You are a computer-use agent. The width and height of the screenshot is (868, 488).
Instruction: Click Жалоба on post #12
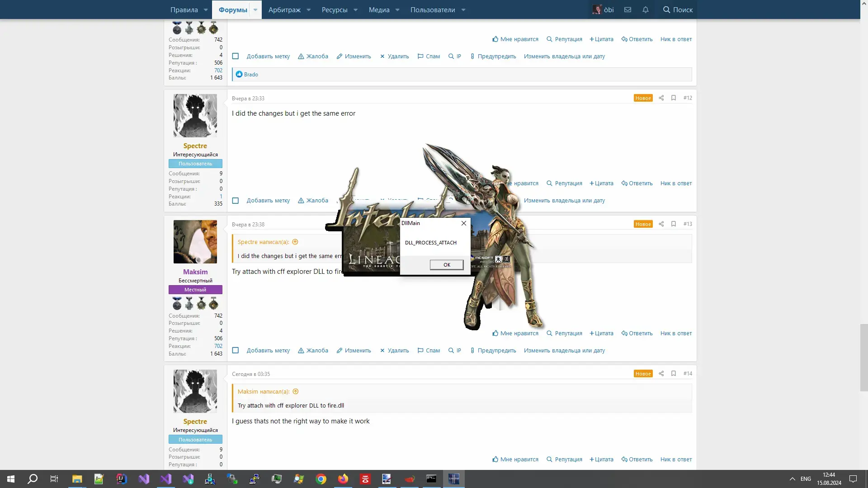point(313,201)
